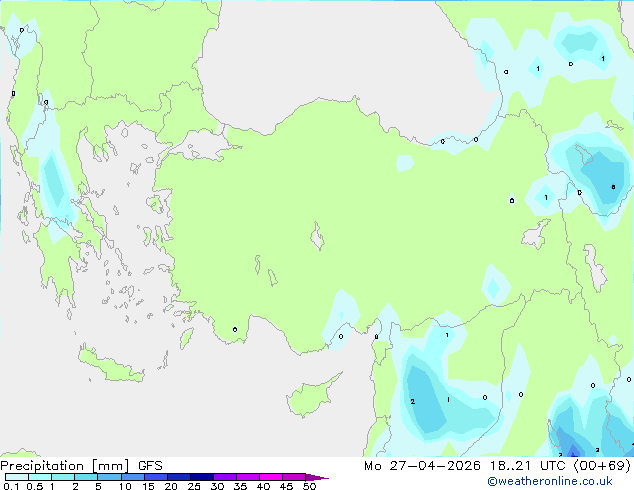Click the 'Precipitation [mm] GFS' title text
Image resolution: width=634 pixels, height=490 pixels.
(81, 466)
